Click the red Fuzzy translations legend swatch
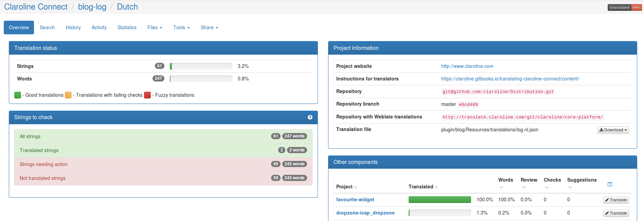The width and height of the screenshot is (644, 221). click(x=147, y=95)
